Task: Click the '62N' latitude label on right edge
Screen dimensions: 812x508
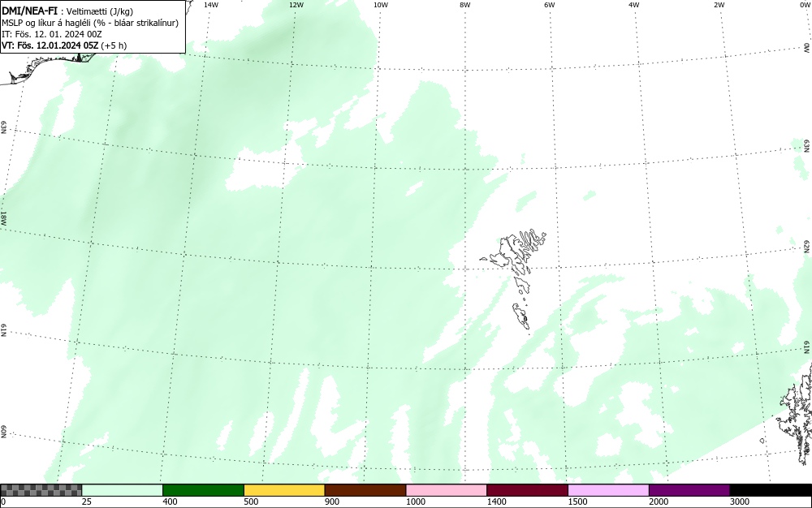Action: pyautogui.click(x=807, y=246)
